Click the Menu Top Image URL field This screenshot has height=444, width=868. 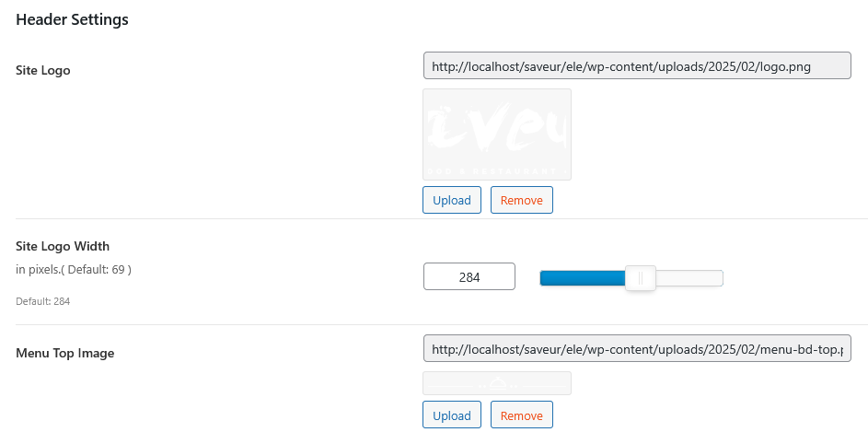(x=636, y=349)
